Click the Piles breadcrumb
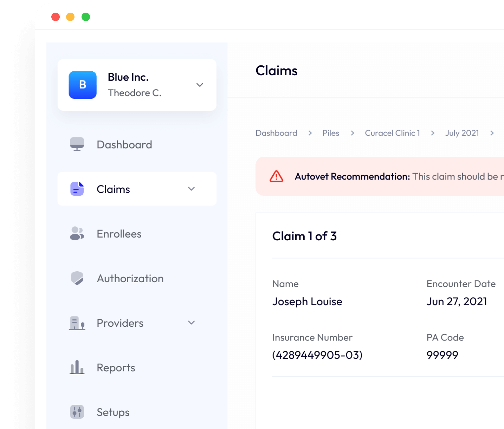 (330, 133)
